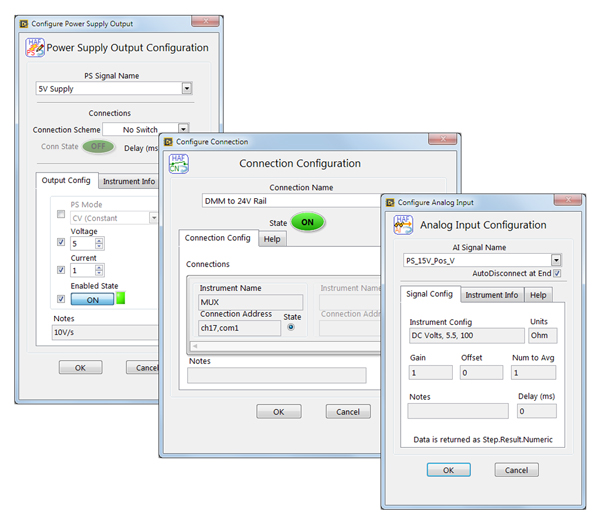The height and width of the screenshot is (527, 600).
Task: Switch to Signal Config tab
Action: click(x=429, y=294)
